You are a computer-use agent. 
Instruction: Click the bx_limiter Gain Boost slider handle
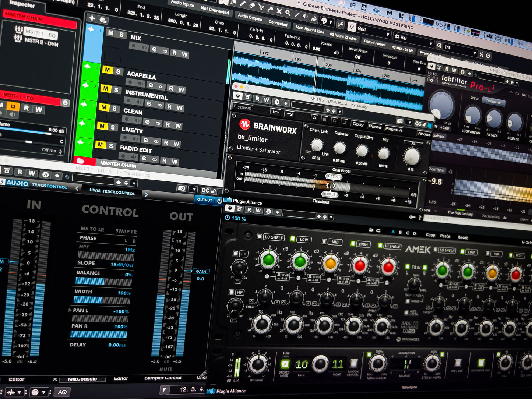click(334, 176)
